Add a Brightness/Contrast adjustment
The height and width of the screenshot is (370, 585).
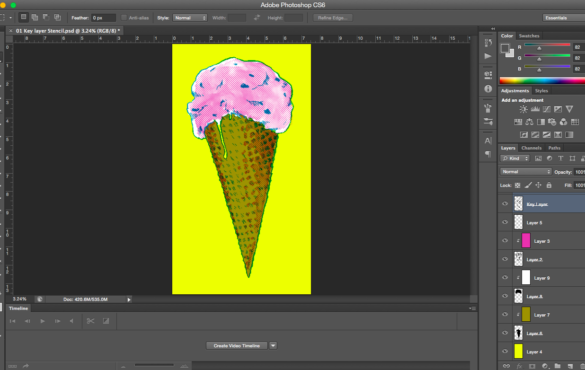[x=523, y=109]
